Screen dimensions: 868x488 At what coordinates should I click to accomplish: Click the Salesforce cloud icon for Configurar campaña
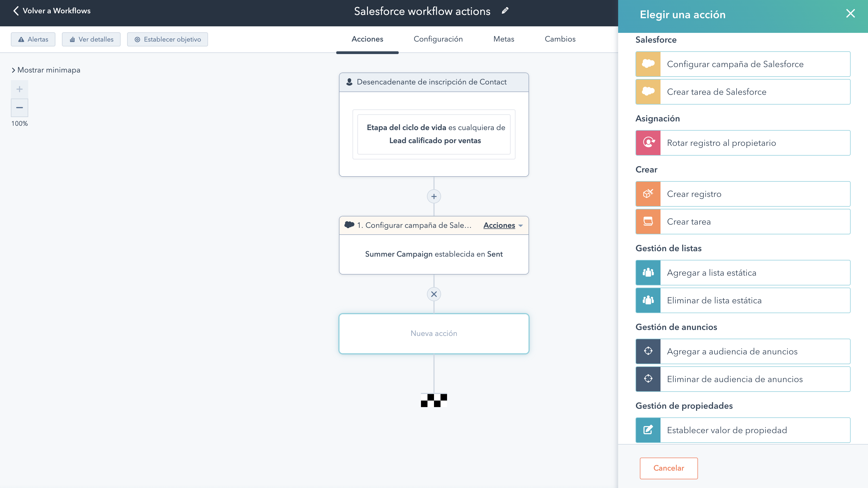pyautogui.click(x=648, y=64)
